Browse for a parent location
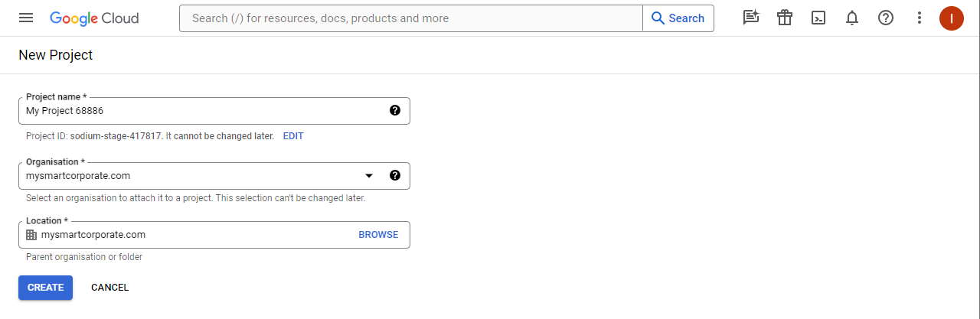The width and height of the screenshot is (980, 319). [x=378, y=235]
